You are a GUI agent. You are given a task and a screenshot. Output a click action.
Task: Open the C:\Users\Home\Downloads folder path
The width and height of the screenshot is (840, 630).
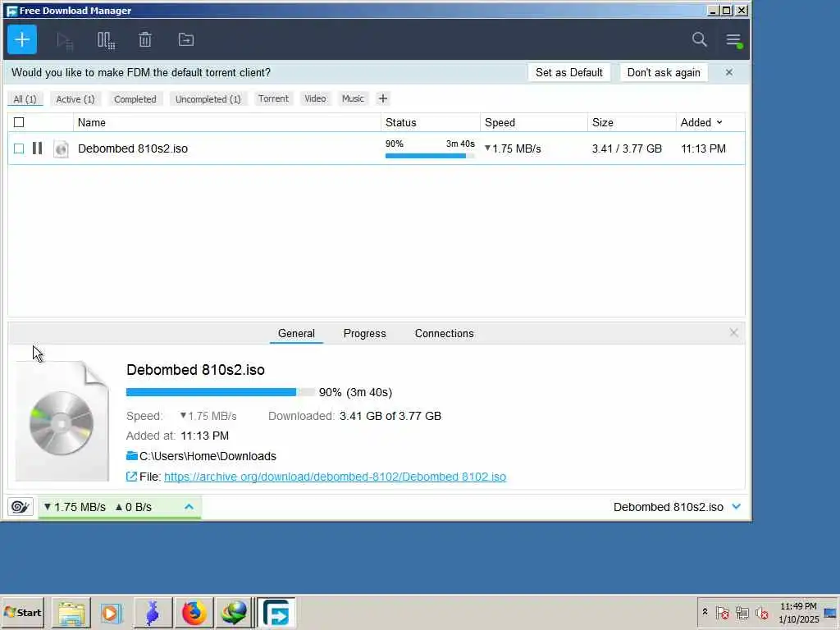tap(208, 456)
